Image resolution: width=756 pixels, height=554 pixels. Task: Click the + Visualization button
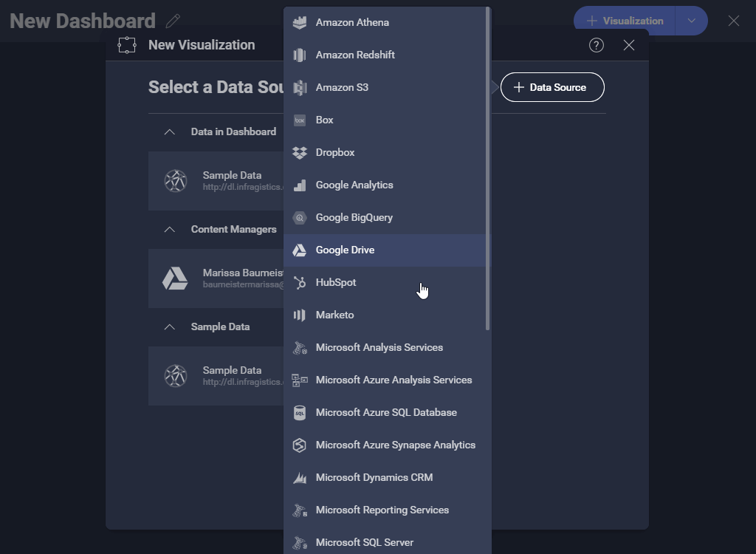pyautogui.click(x=625, y=21)
